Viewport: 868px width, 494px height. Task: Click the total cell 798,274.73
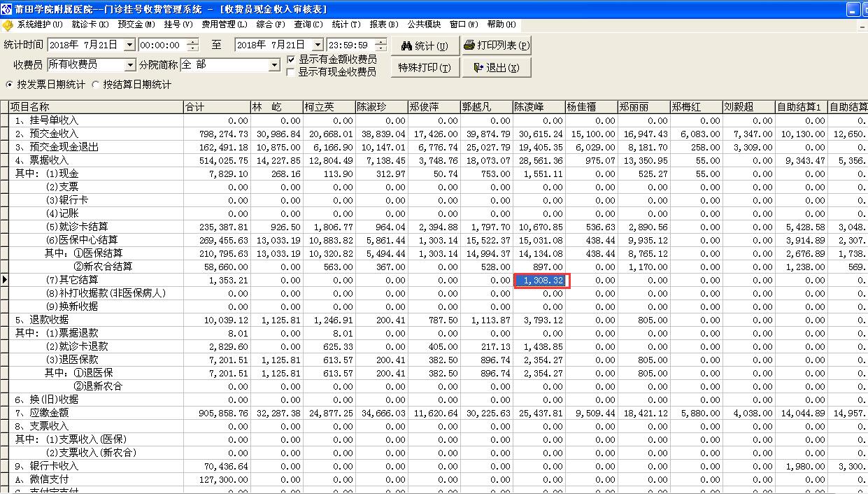point(217,134)
